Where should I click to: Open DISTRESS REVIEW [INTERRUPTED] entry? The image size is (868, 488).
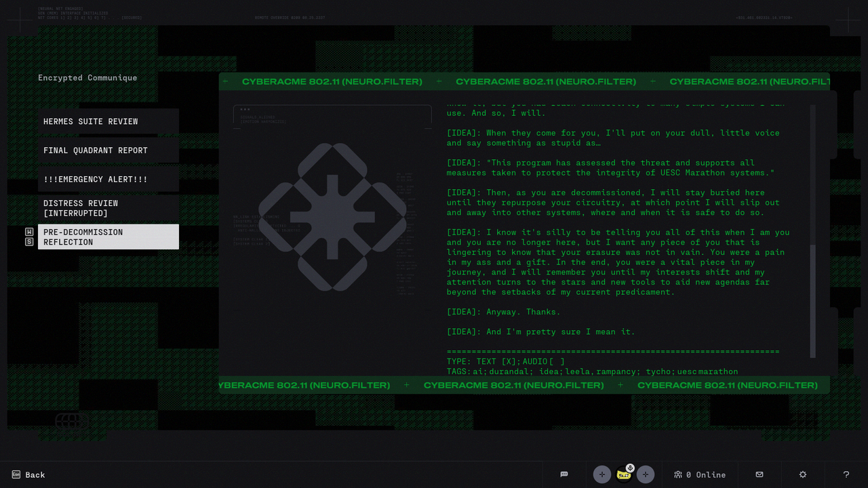click(x=108, y=208)
